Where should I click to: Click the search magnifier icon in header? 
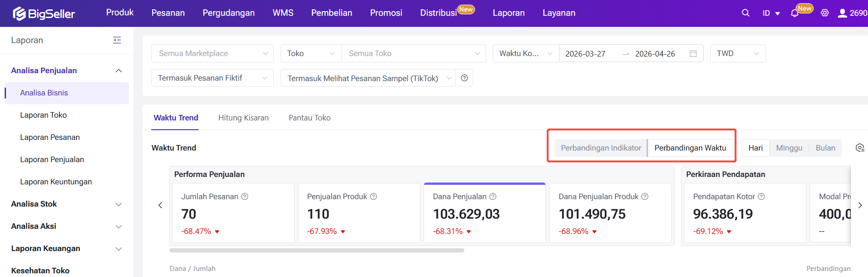click(x=745, y=13)
